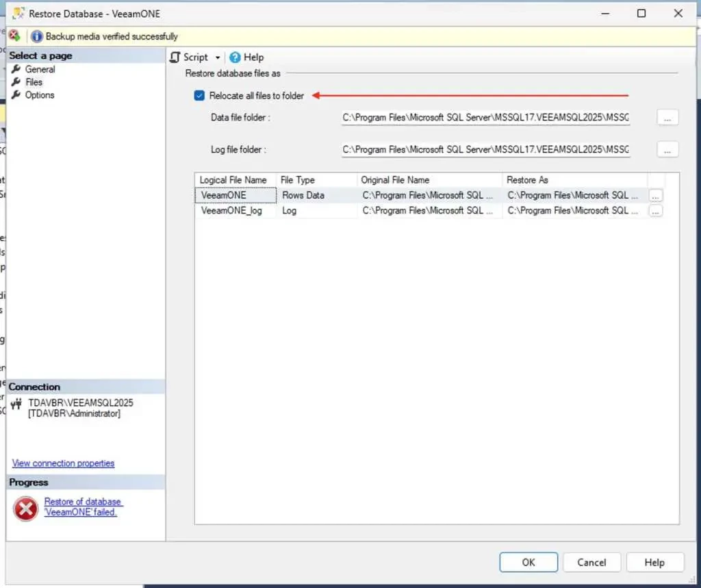This screenshot has width=701, height=588.
Task: Click Restore As path for VeeamONE_log row
Action: (575, 211)
